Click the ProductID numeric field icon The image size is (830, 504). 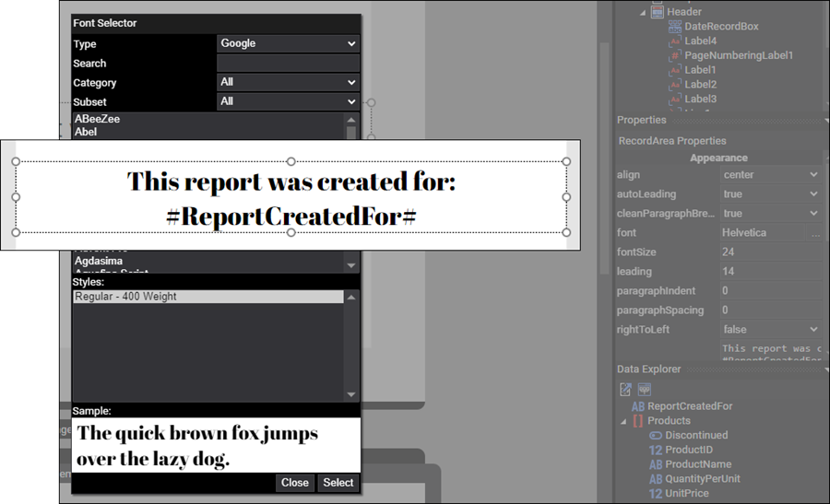pos(656,450)
